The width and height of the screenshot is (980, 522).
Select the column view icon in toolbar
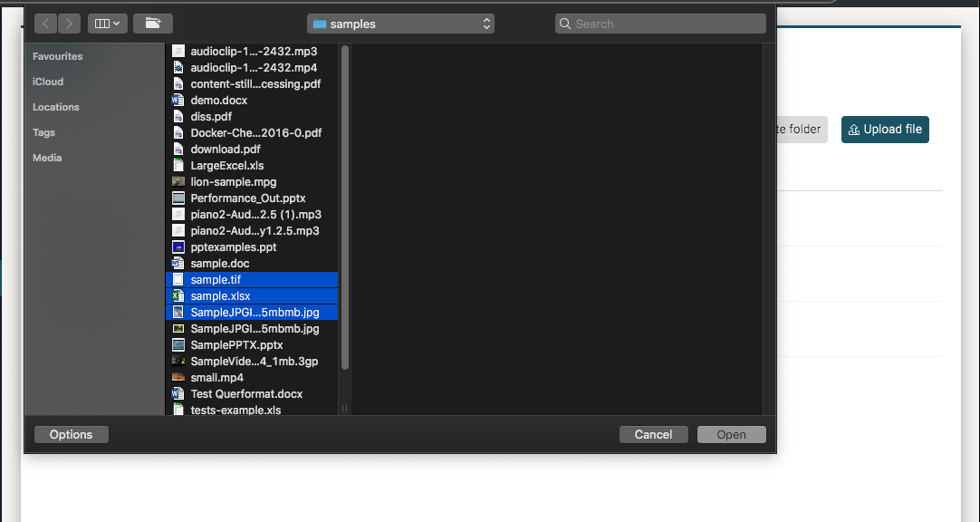pyautogui.click(x=101, y=23)
